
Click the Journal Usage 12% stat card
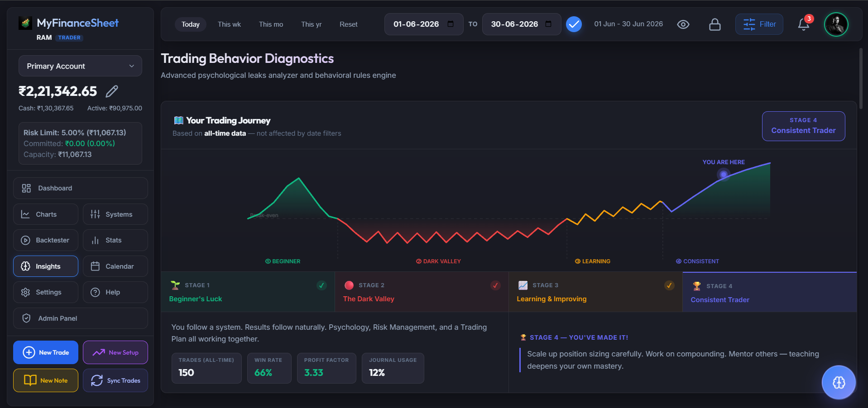point(393,368)
